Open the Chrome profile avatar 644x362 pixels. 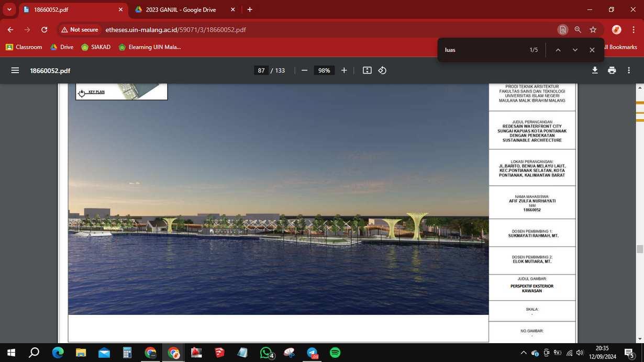(616, 30)
